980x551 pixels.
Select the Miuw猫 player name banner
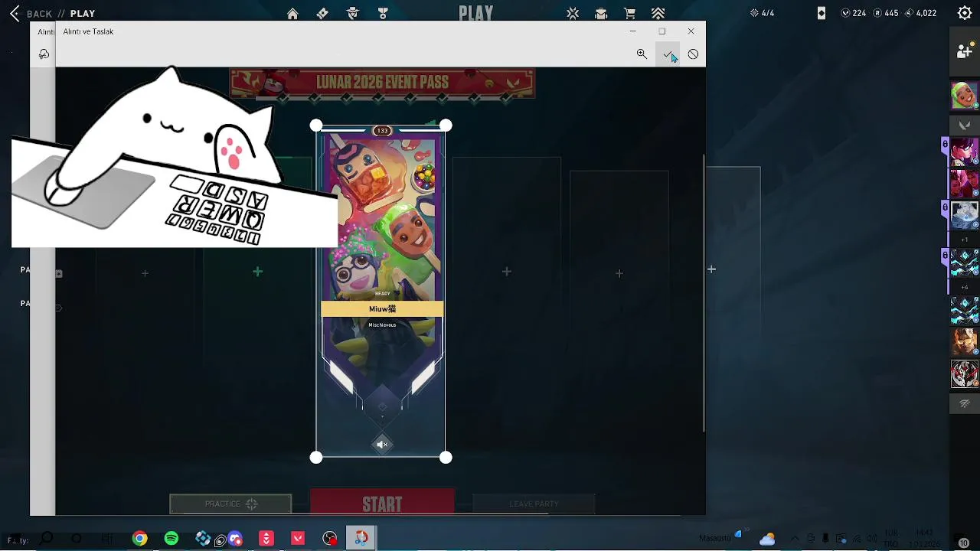(382, 309)
